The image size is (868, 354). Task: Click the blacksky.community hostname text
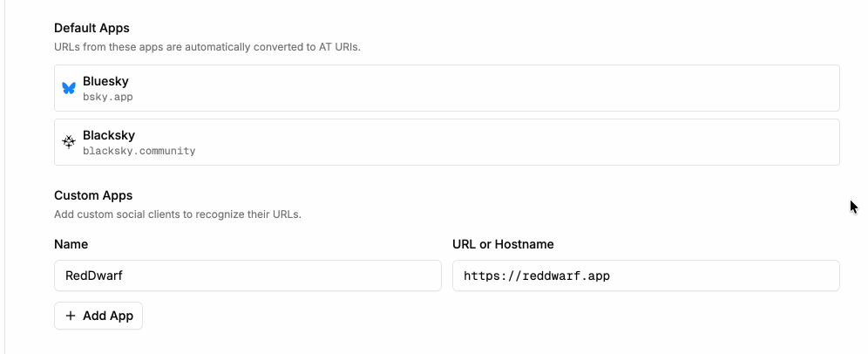tap(139, 151)
